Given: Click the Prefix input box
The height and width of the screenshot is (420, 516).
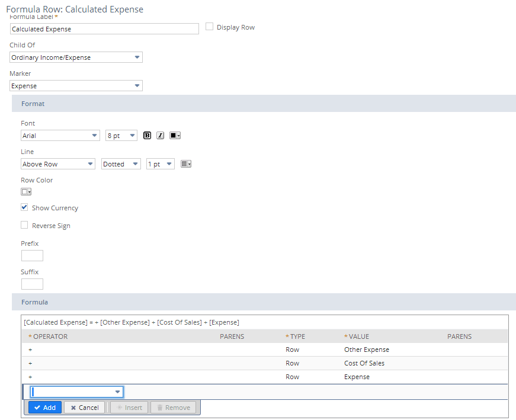Looking at the screenshot, I should (32, 256).
